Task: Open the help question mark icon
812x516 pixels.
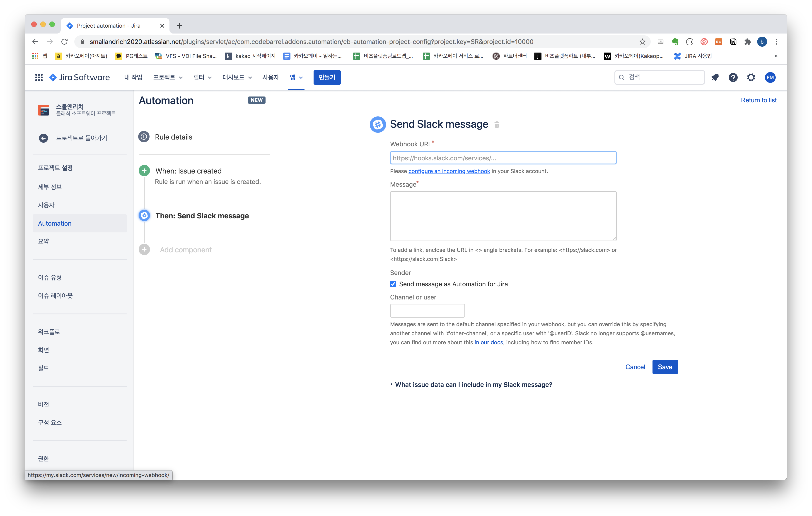Action: [x=733, y=77]
